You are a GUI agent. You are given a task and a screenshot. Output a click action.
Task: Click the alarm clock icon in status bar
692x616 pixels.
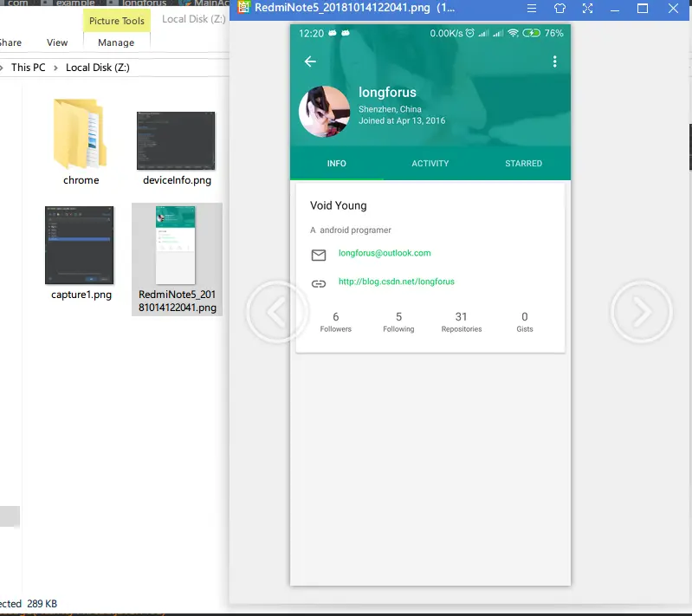click(x=470, y=33)
